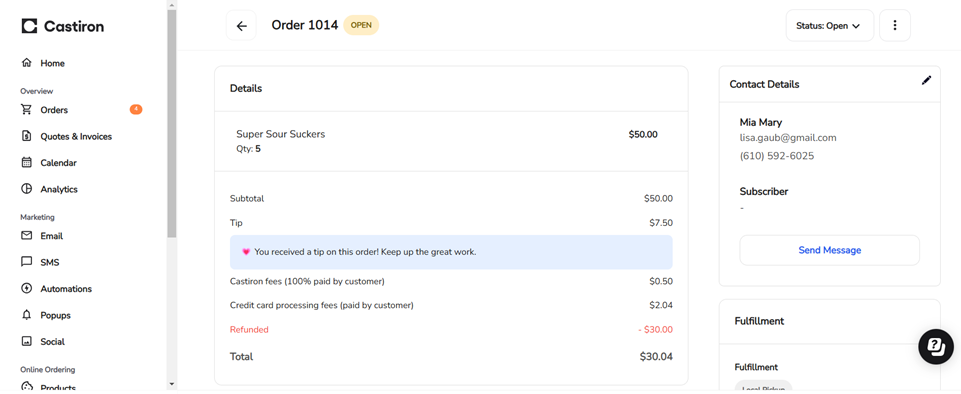Click the Popups bell icon

(x=26, y=315)
